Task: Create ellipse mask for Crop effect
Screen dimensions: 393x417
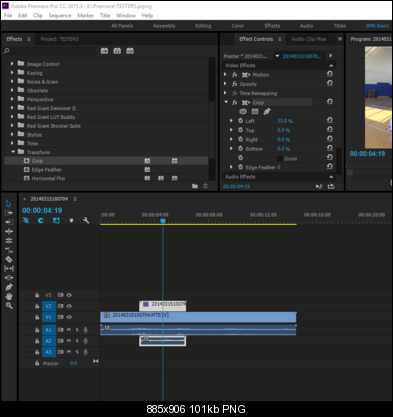Action: pos(243,111)
